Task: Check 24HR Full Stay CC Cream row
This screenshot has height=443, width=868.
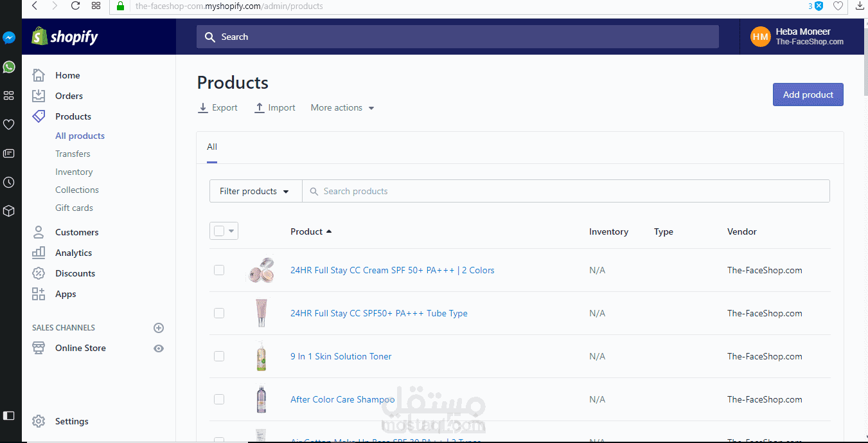Action: coord(219,270)
